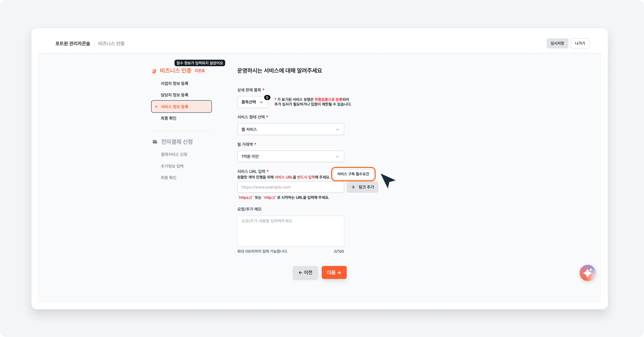Click the 나가기 button
This screenshot has width=644, height=337.
(580, 43)
